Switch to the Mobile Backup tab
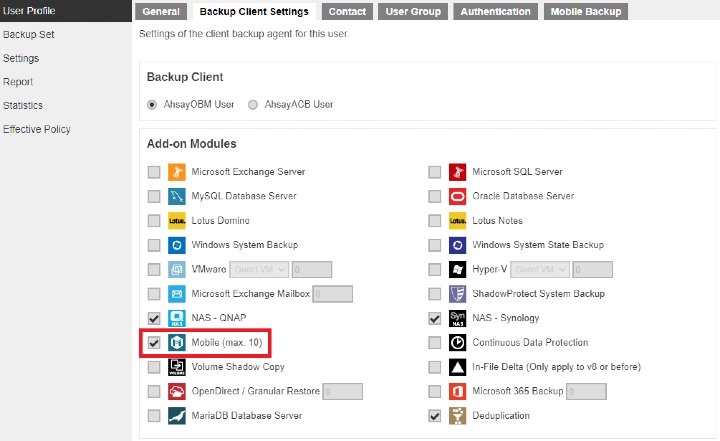 pyautogui.click(x=586, y=11)
